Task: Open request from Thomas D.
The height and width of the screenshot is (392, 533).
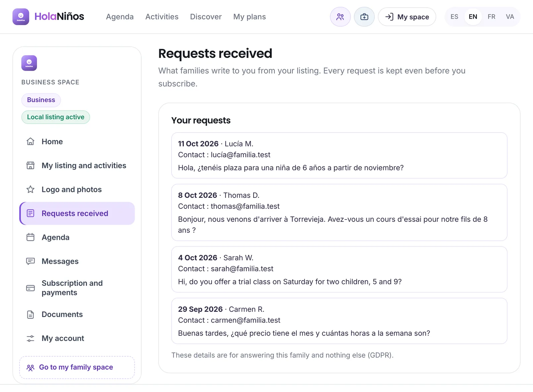Action: coord(339,212)
